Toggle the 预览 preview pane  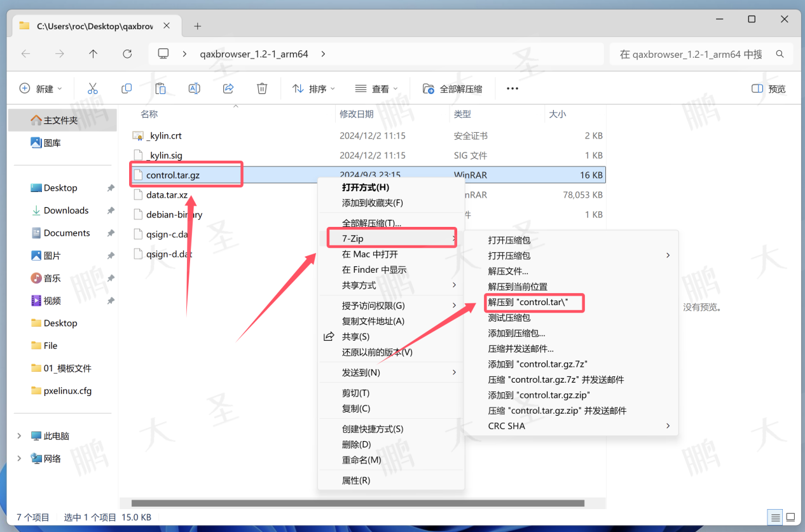[769, 89]
